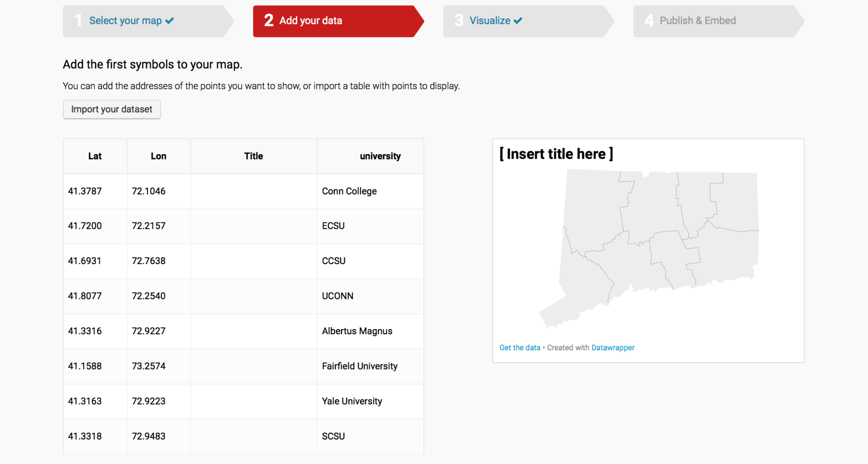Select the UCONN university cell
This screenshot has height=464, width=868.
337,296
